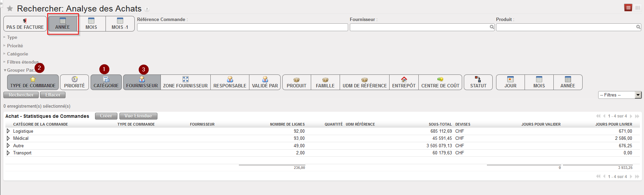Group results by Statut

478,82
